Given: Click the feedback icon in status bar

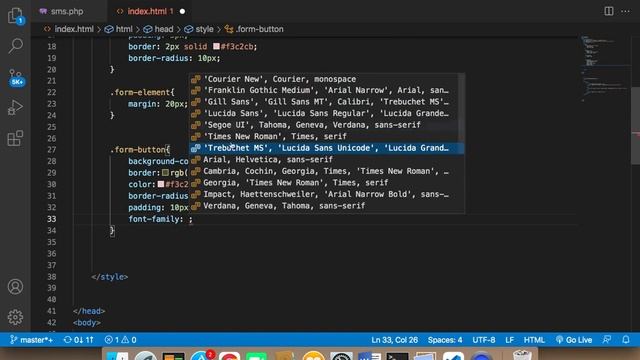Looking at the screenshot, I should pos(607,340).
